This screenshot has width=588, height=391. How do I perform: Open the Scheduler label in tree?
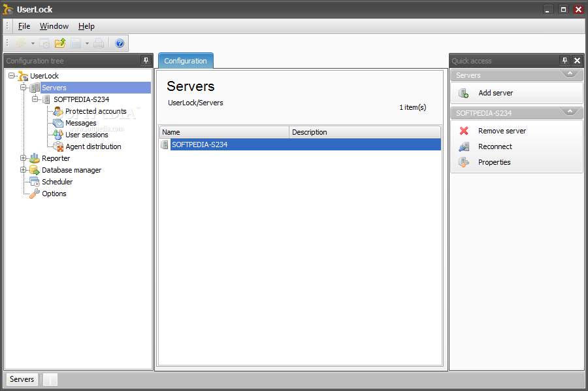[57, 182]
